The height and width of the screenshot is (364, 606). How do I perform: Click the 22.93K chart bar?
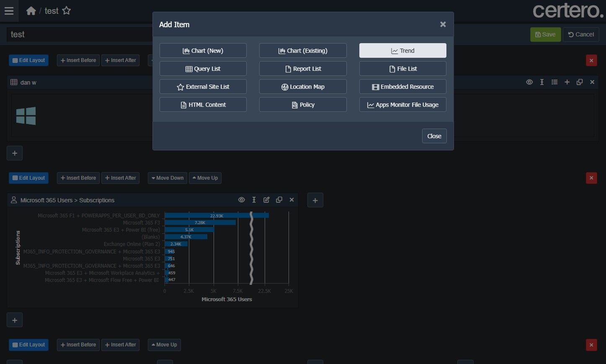tap(217, 216)
